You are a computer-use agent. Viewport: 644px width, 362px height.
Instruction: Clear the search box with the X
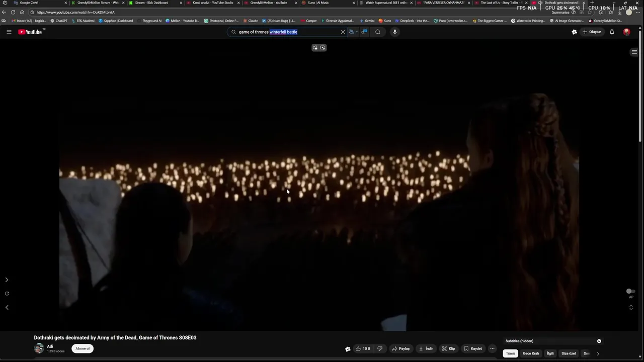[x=343, y=32]
